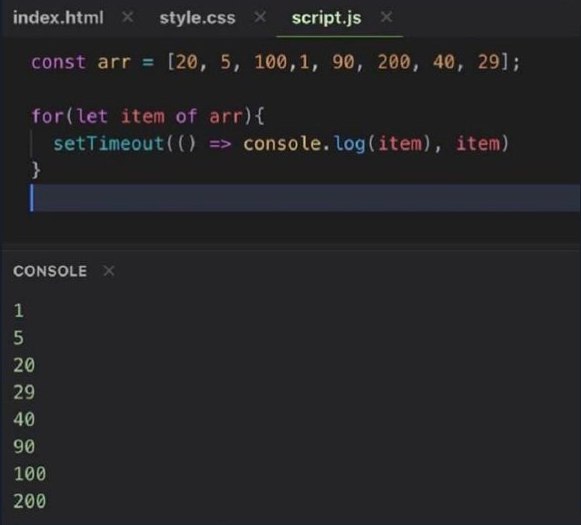Click the value 100 in the array
The height and width of the screenshot is (525, 581).
(271, 62)
